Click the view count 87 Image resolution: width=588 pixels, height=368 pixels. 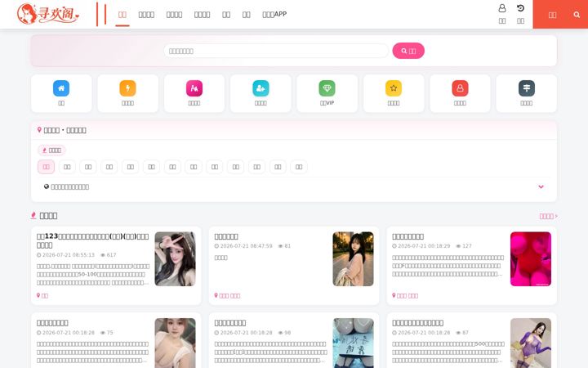point(465,333)
